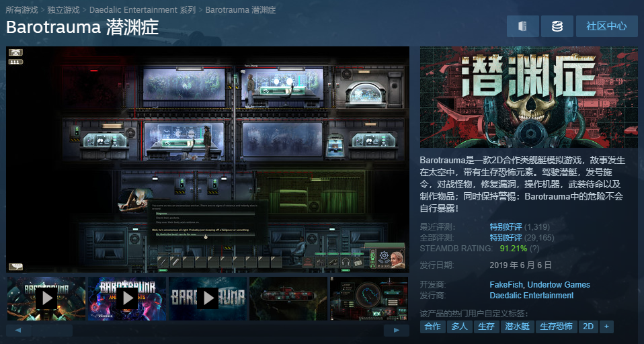Play the first Barotrauma trailer thumbnail
644x344 pixels.
pyautogui.click(x=46, y=298)
